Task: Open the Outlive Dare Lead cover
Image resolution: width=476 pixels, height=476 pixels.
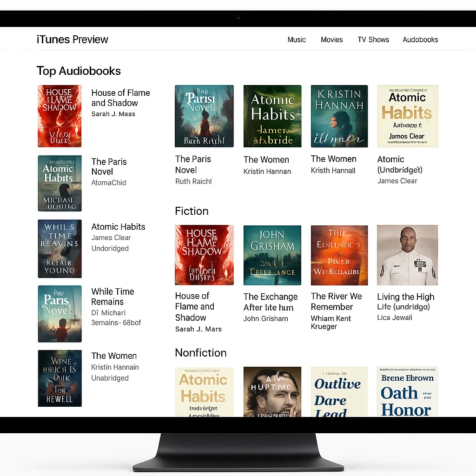Action: pos(339,391)
